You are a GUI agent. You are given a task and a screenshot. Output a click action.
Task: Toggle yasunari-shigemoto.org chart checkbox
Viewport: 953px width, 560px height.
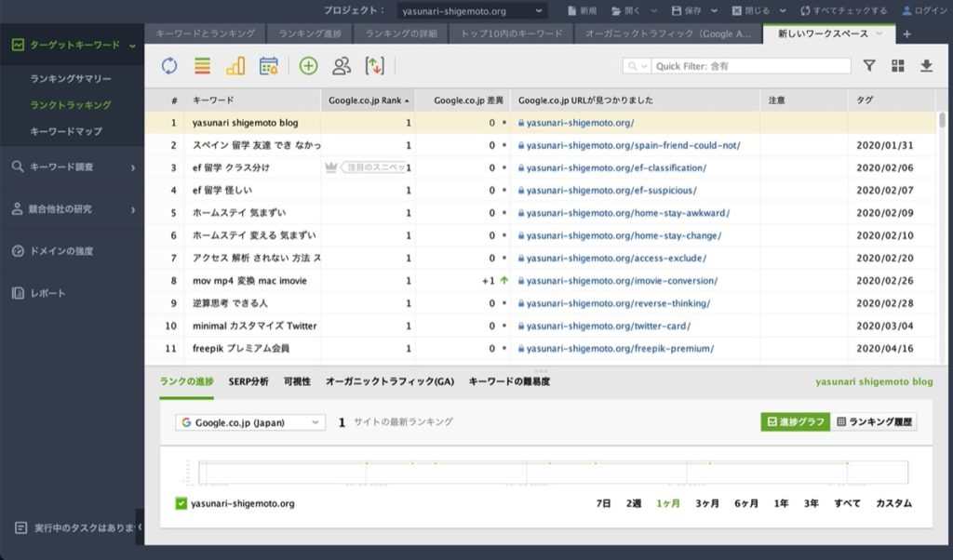click(x=181, y=503)
